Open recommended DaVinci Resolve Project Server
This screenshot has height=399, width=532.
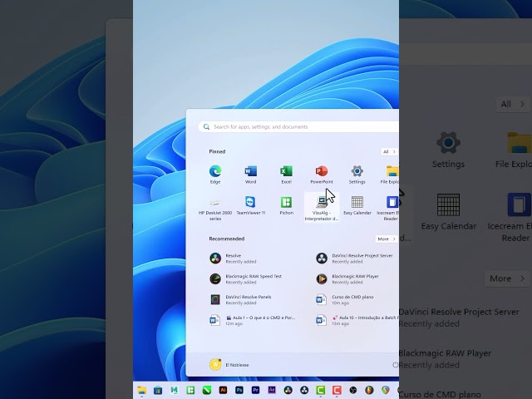tap(355, 259)
